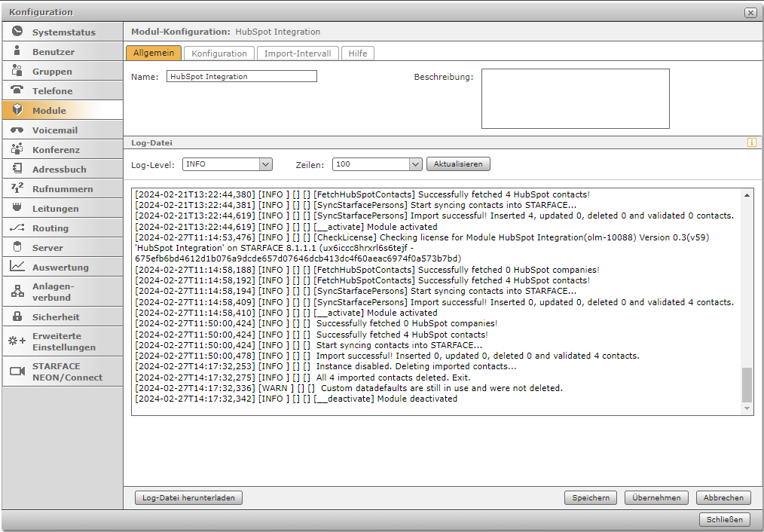The height and width of the screenshot is (532, 764).
Task: Click the Sicherheit padlock icon
Action: [x=17, y=316]
